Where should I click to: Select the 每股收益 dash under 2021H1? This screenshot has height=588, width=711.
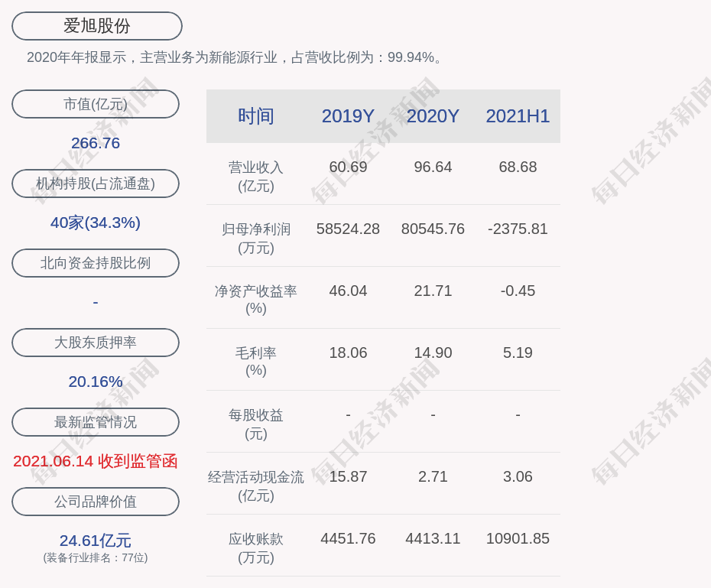518,414
